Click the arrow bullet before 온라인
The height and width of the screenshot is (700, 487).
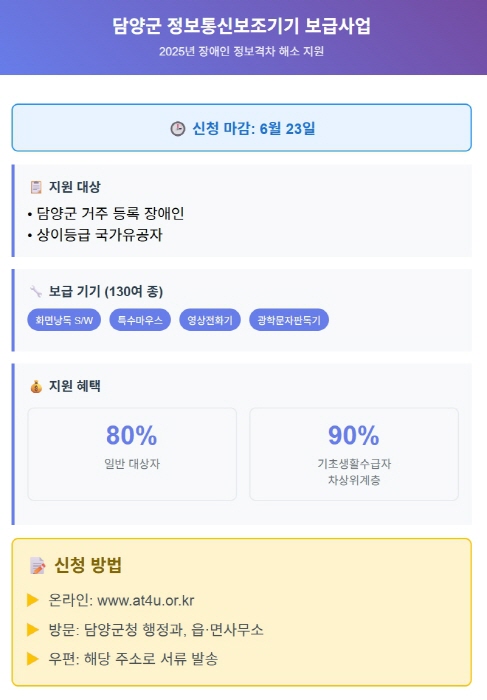pos(33,600)
